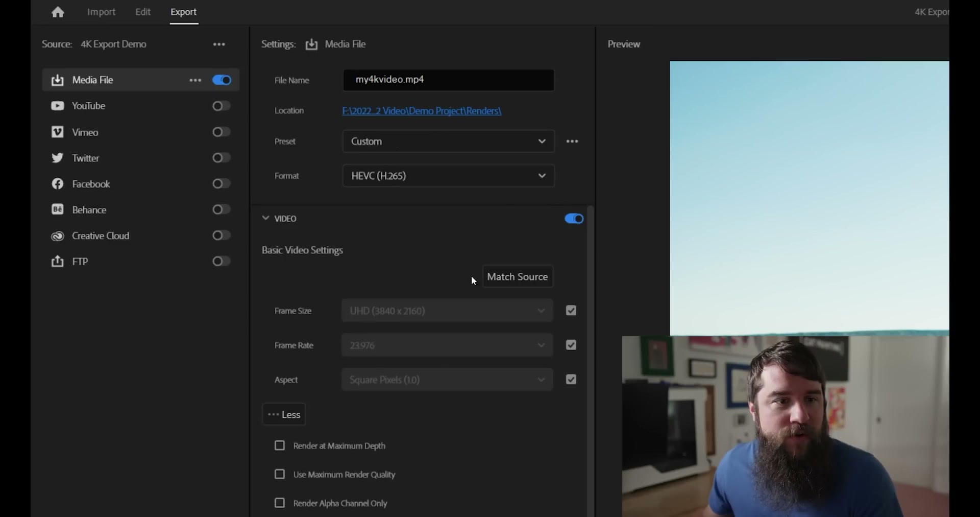Screen dimensions: 980x517
Task: Open the Aspect Square Pixels dropdown
Action: coord(447,380)
